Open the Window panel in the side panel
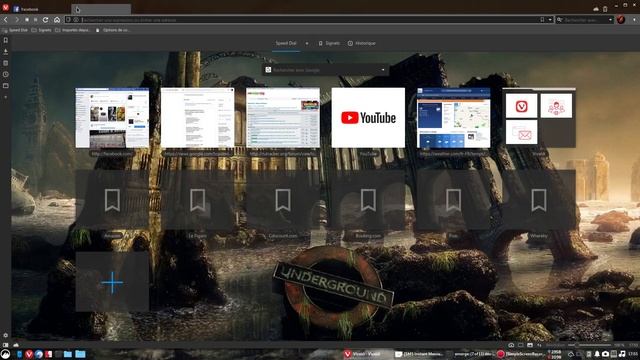The width and height of the screenshot is (640, 360). (x=6, y=86)
